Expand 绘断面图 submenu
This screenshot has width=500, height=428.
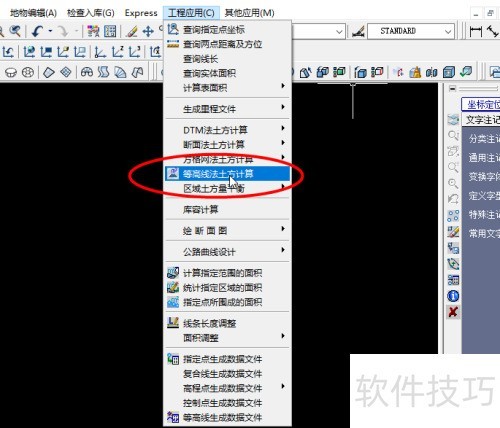coord(228,231)
